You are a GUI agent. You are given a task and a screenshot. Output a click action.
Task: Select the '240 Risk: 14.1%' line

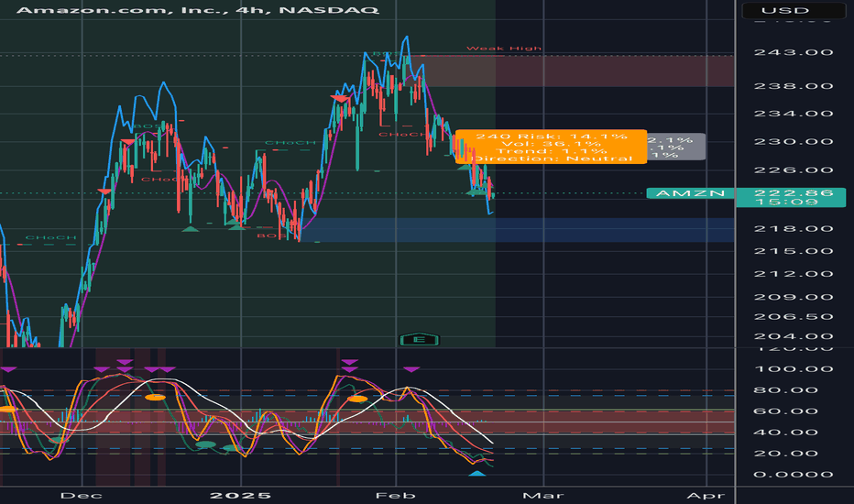[552, 137]
